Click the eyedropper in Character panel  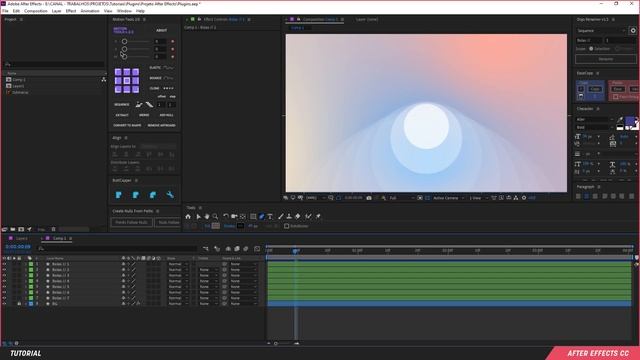tap(620, 120)
